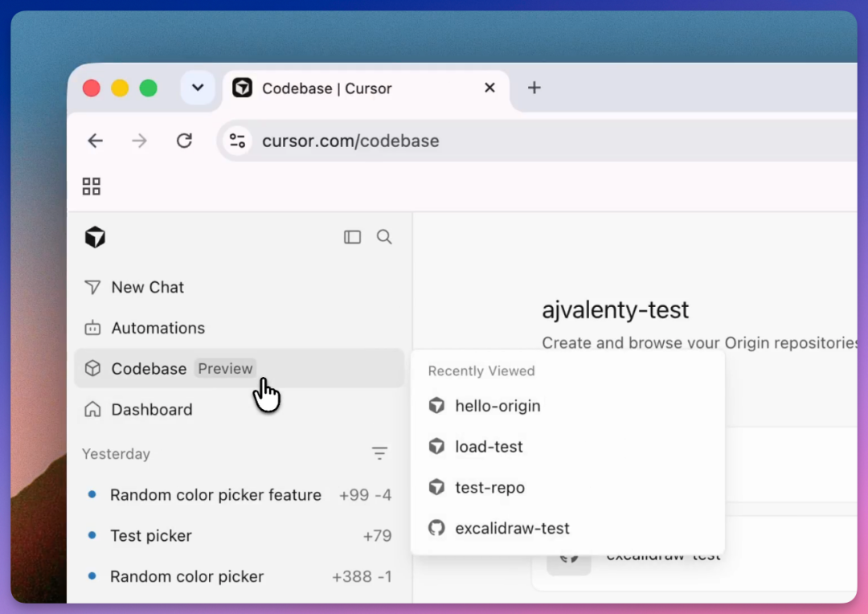Open load-test from Recently Viewed

568,446
